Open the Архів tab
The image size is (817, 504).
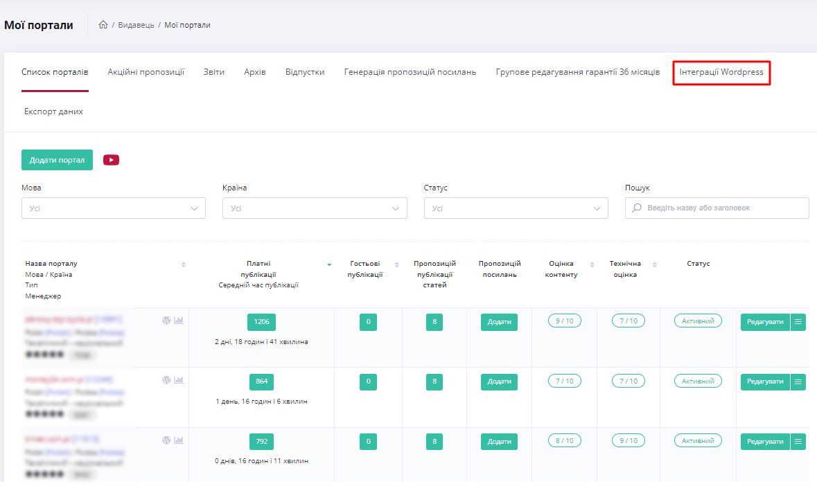[255, 72]
